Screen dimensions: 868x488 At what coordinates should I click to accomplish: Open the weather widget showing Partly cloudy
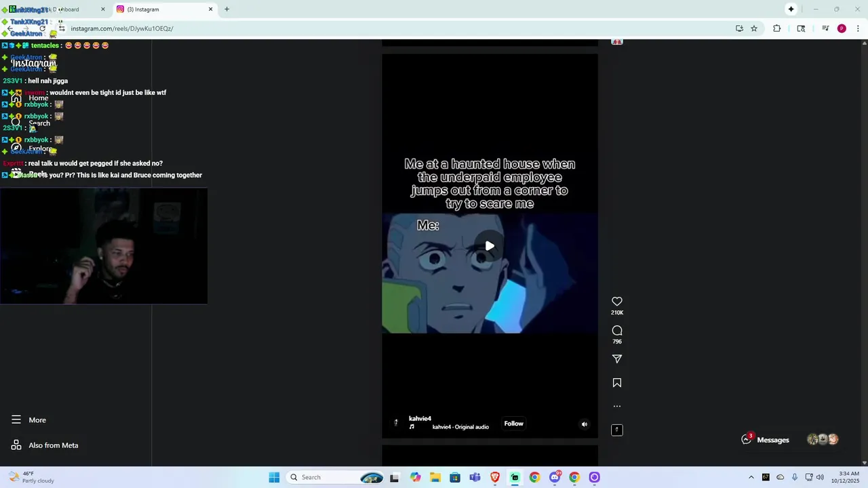point(31,477)
